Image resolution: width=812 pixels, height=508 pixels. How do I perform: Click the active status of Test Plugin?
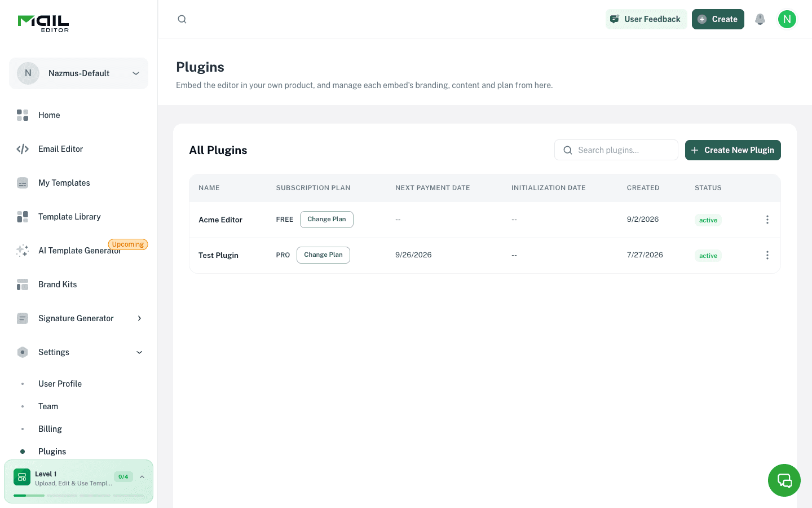[x=708, y=256]
